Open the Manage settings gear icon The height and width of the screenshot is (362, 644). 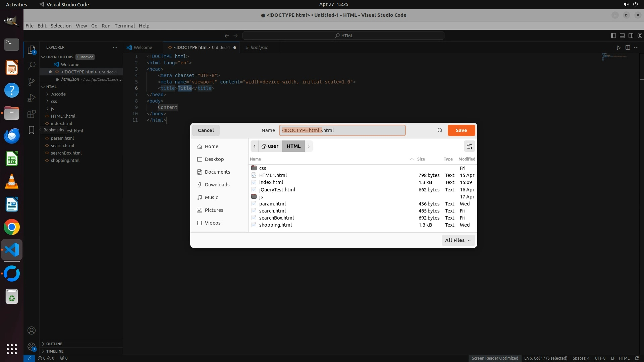pos(32,347)
